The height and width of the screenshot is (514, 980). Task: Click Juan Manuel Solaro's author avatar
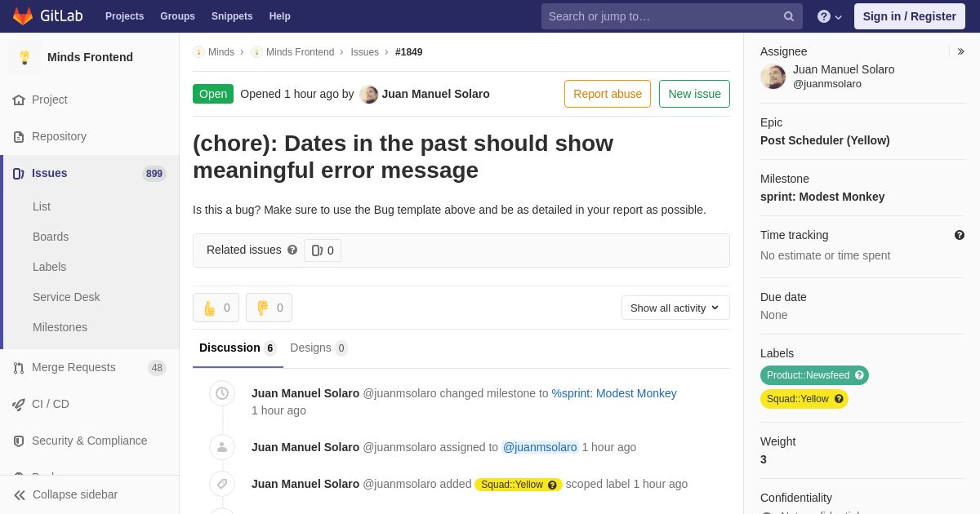[369, 95]
